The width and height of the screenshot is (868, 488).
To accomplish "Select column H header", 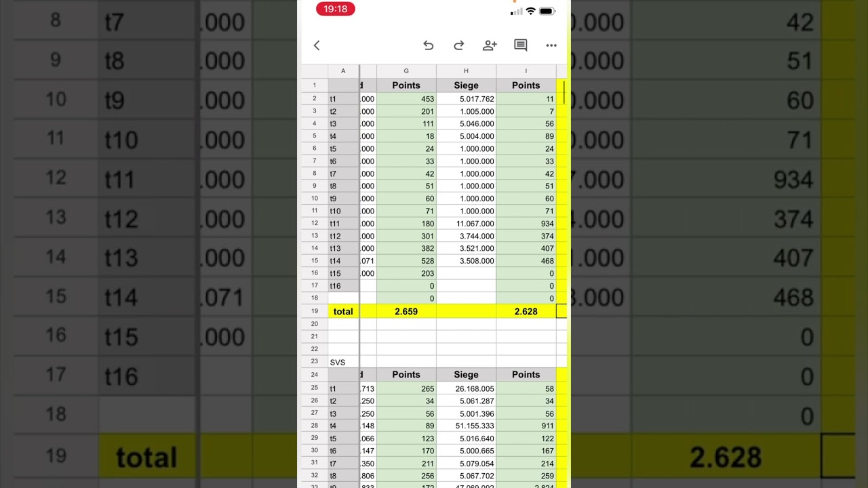I will click(x=466, y=71).
